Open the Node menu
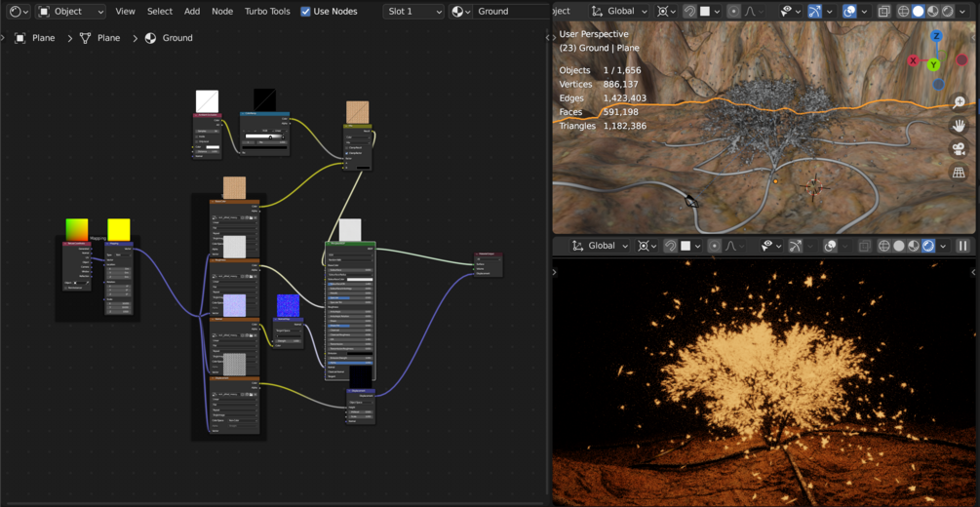This screenshot has width=980, height=507. [x=222, y=12]
